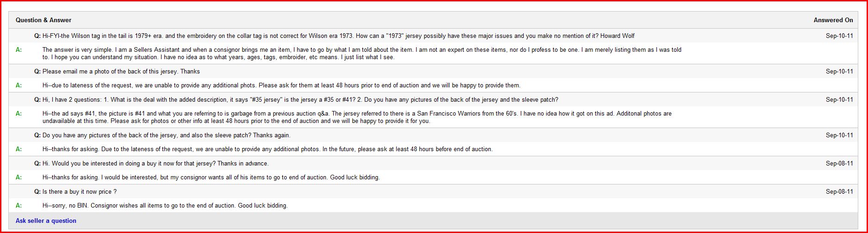The width and height of the screenshot is (868, 233).
Task: Select the question about #35 or #41 jersey
Action: (300, 100)
